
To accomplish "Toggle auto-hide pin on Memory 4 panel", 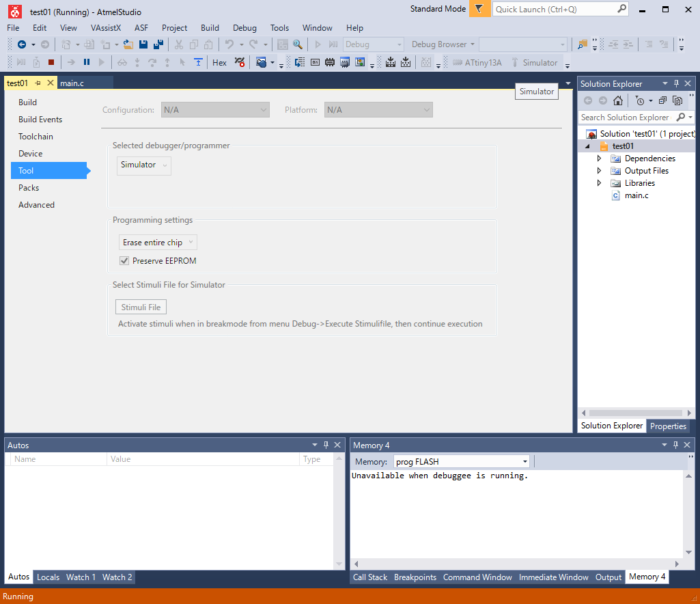I will tap(675, 445).
